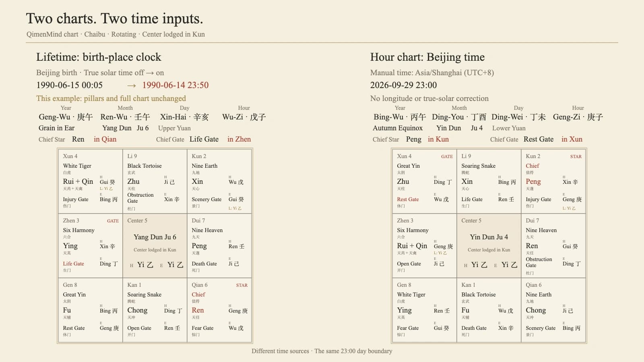Click the "Beijing birth · True solar time" line
The height and width of the screenshot is (362, 644).
tap(100, 73)
